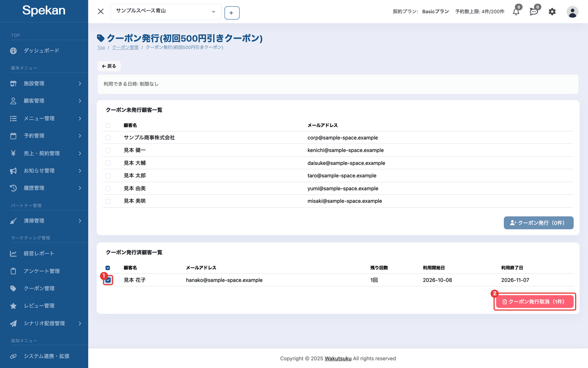Open クーポン管理 in the sidebar
Image resolution: width=588 pixels, height=368 pixels.
(39, 289)
